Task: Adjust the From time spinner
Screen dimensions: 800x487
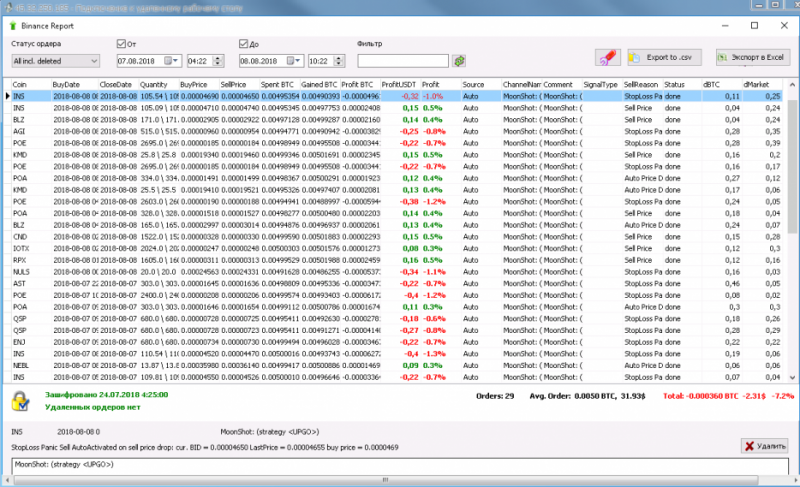Action: click(218, 62)
